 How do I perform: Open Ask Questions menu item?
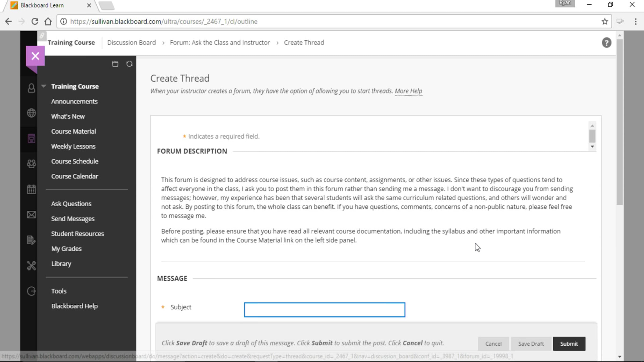pos(71,204)
